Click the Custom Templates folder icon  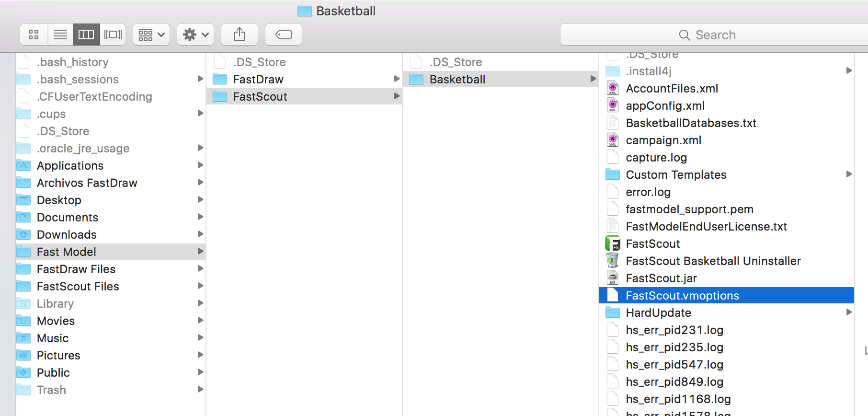tap(613, 175)
